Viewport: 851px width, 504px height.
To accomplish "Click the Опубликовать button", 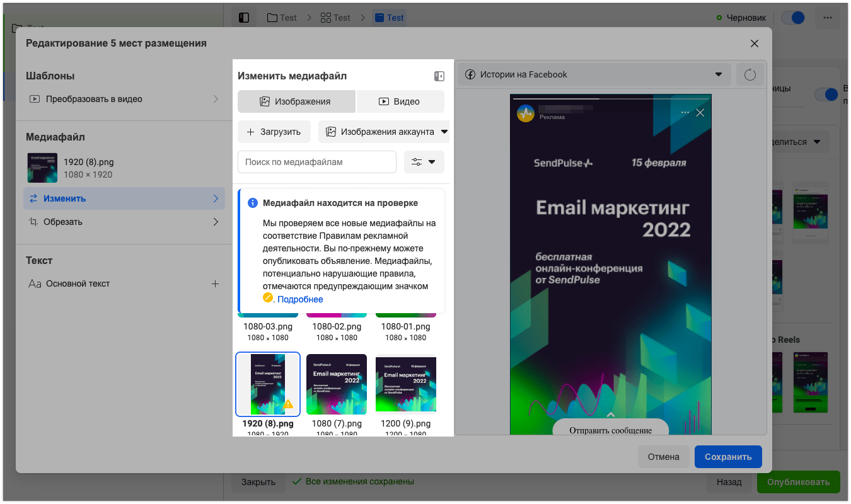I will pos(799,482).
